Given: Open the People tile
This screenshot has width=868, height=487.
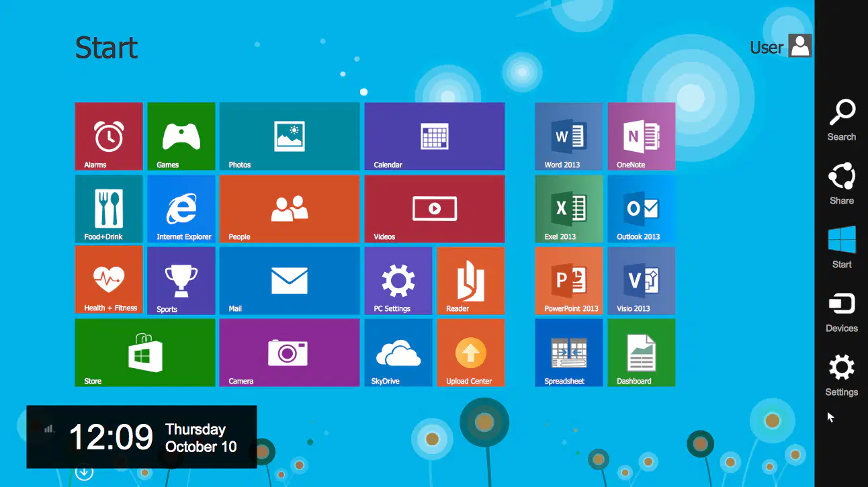Looking at the screenshot, I should pyautogui.click(x=290, y=209).
